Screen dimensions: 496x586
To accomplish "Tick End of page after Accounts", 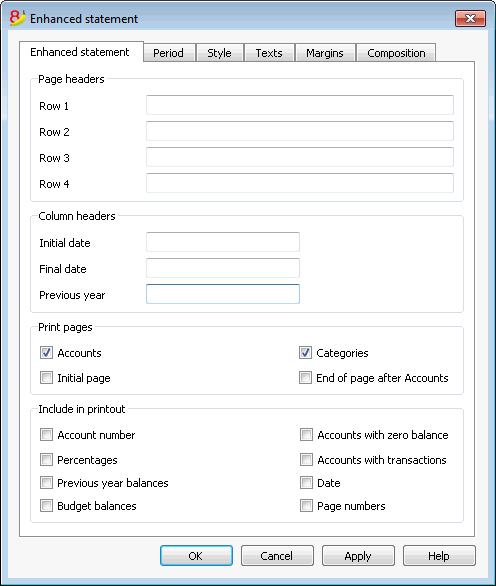I will [305, 378].
